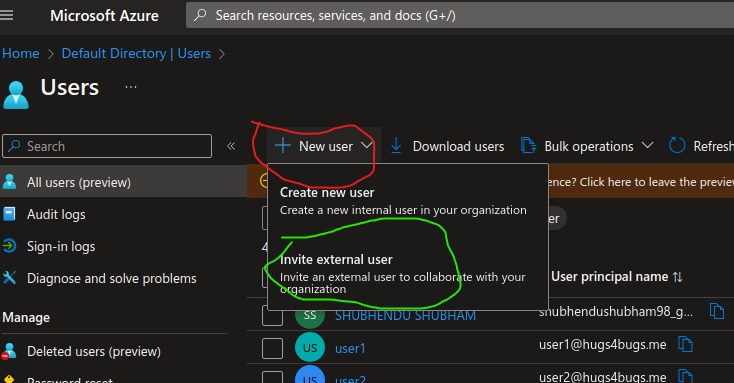
Task: Select Create new user option
Action: coord(403,201)
